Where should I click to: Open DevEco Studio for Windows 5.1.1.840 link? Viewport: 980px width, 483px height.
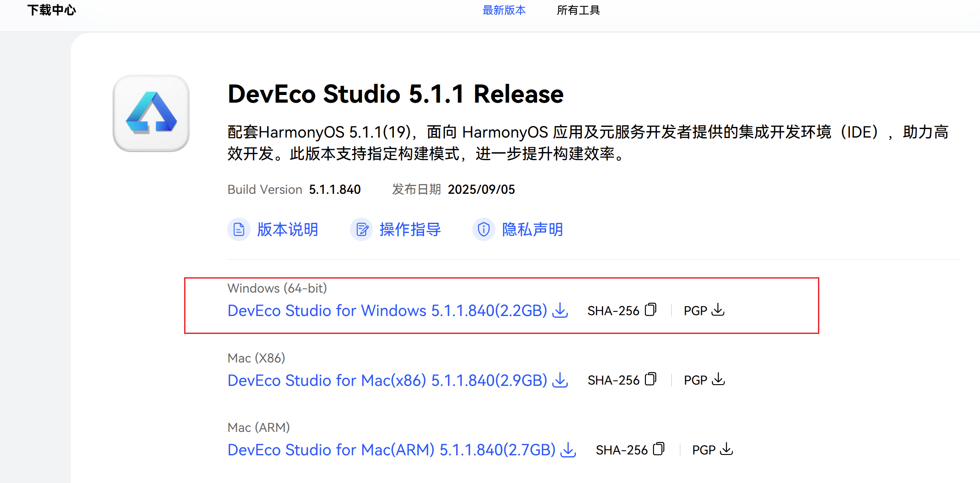387,310
